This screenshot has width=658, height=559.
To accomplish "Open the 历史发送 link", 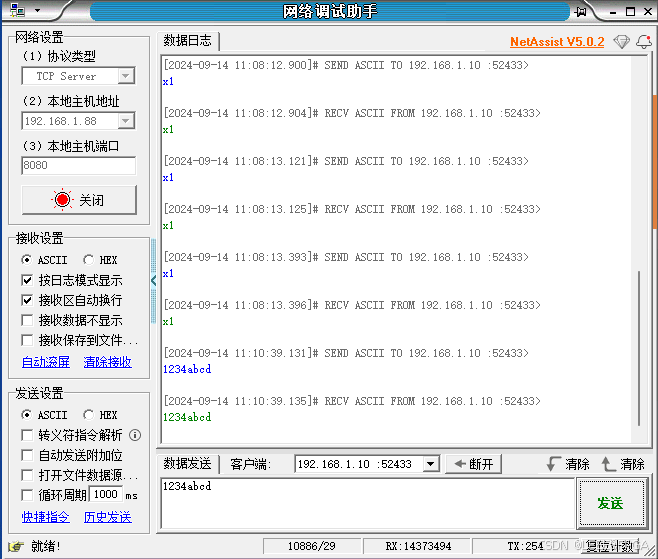I will (107, 517).
